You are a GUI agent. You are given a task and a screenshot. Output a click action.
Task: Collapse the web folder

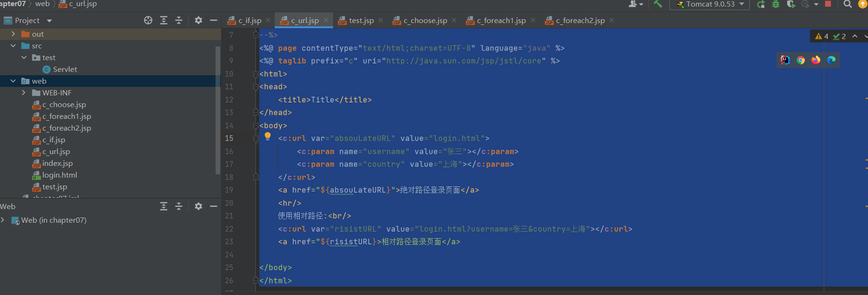pos(13,81)
